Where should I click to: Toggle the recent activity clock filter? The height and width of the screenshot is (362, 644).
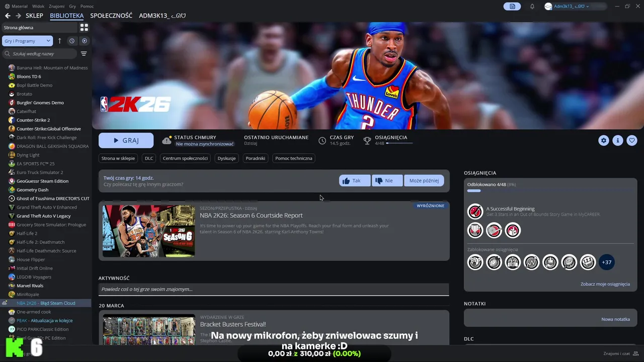coord(72,41)
